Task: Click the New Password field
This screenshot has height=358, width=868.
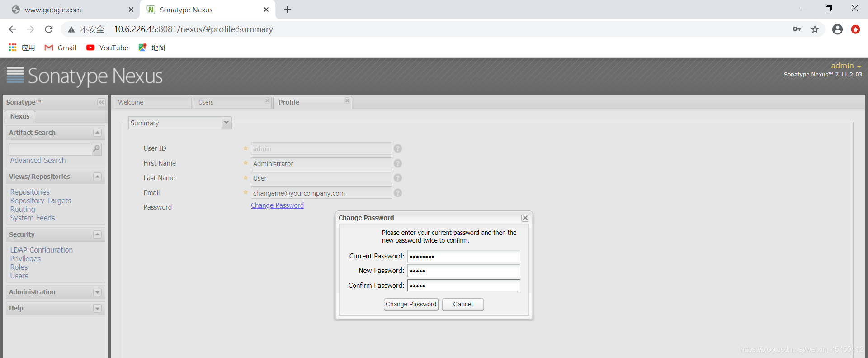Action: pos(463,271)
